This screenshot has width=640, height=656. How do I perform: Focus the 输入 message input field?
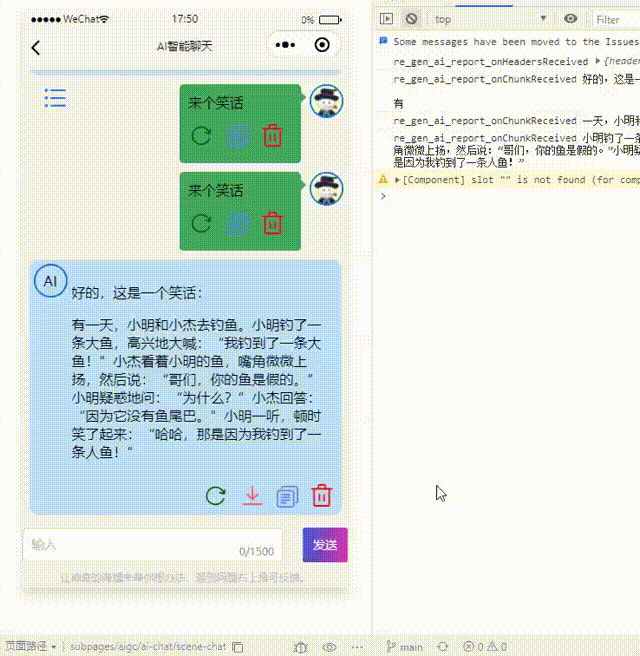[x=153, y=545]
